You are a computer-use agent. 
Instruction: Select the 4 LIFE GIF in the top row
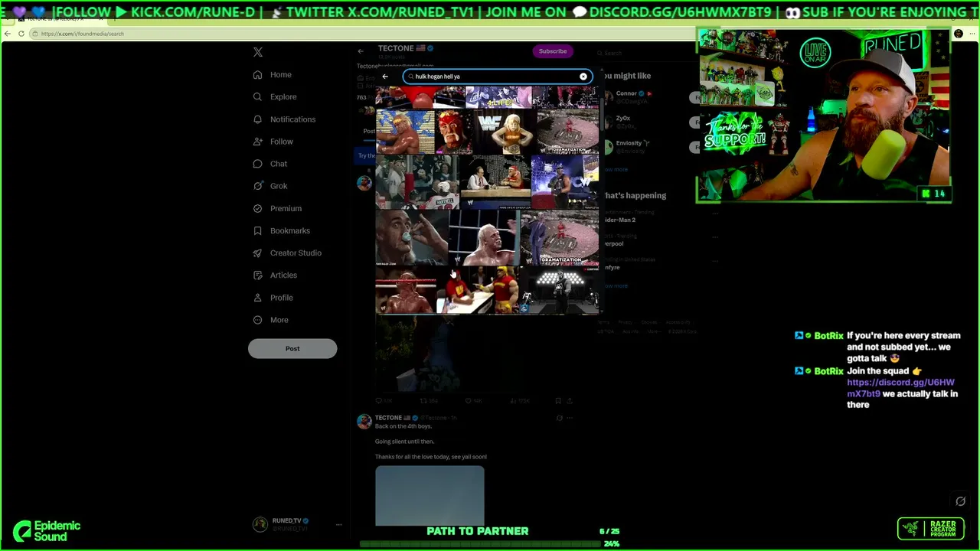tap(498, 98)
